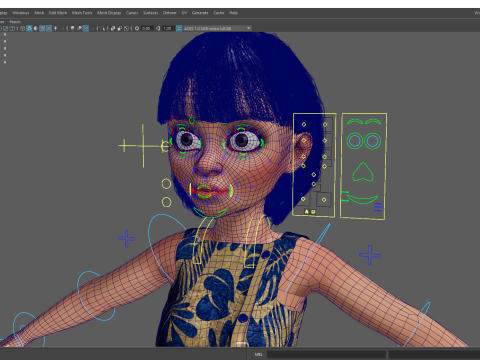Open the Mesh Display menu

(x=109, y=13)
